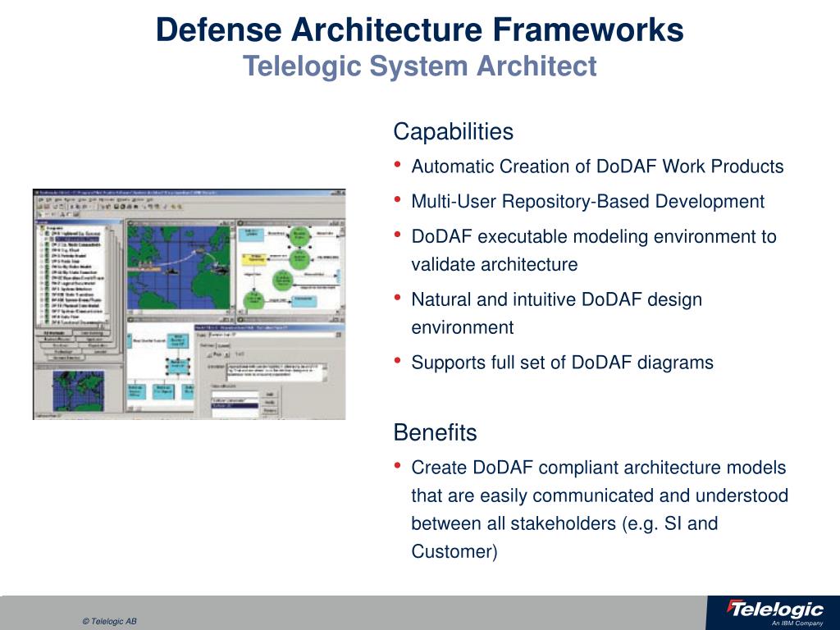This screenshot has width=840, height=630.
Task: Select the highlighted row in the browser tree
Action: pyautogui.click(x=77, y=239)
